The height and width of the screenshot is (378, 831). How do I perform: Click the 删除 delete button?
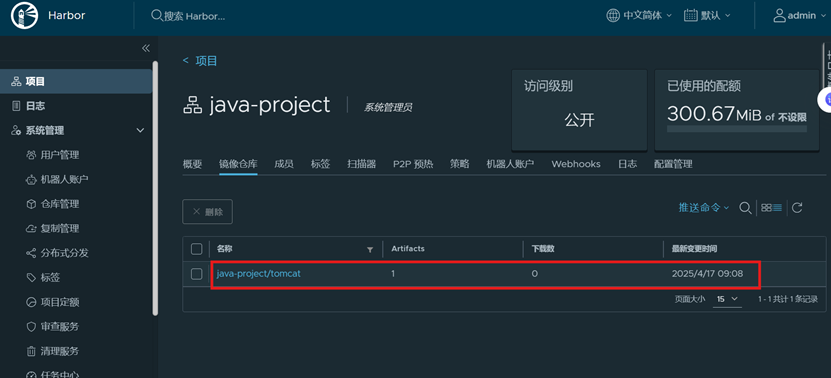click(x=208, y=212)
